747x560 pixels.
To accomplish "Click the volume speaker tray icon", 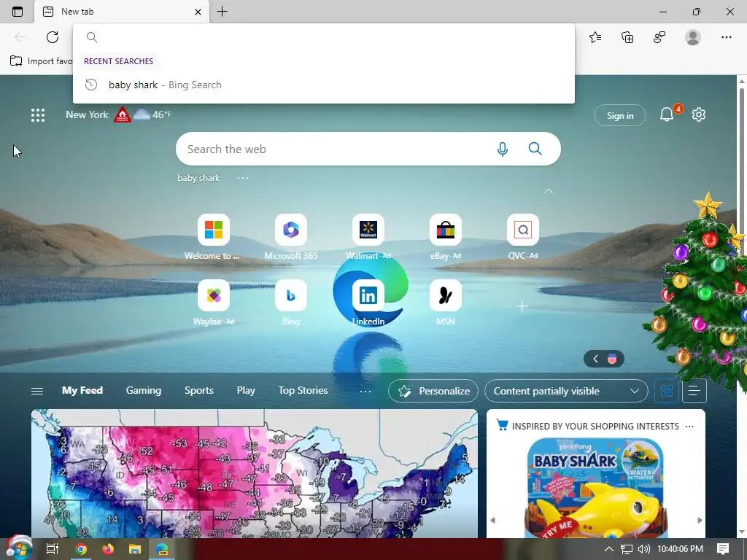I will point(643,549).
